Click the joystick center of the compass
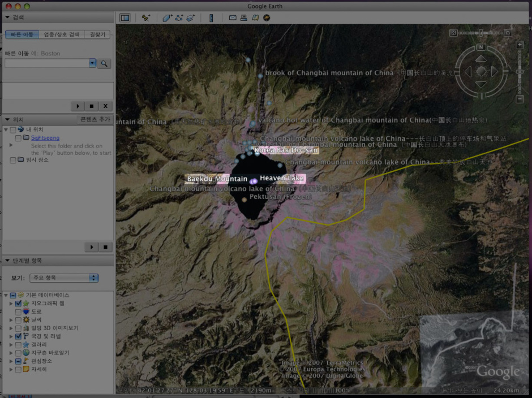532x398 pixels. pos(481,72)
